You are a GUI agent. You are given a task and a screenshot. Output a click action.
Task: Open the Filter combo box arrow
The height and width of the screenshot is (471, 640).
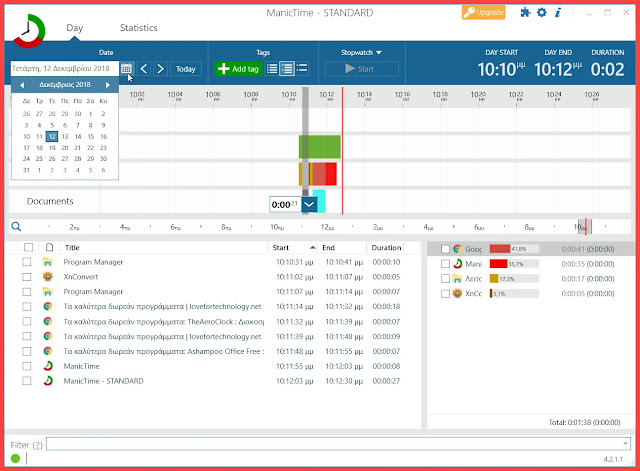pos(625,443)
